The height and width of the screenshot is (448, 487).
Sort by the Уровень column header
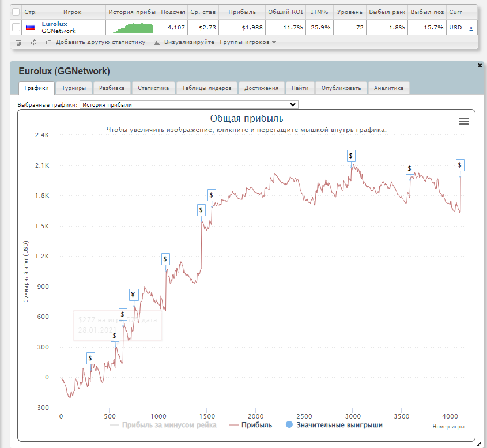349,12
